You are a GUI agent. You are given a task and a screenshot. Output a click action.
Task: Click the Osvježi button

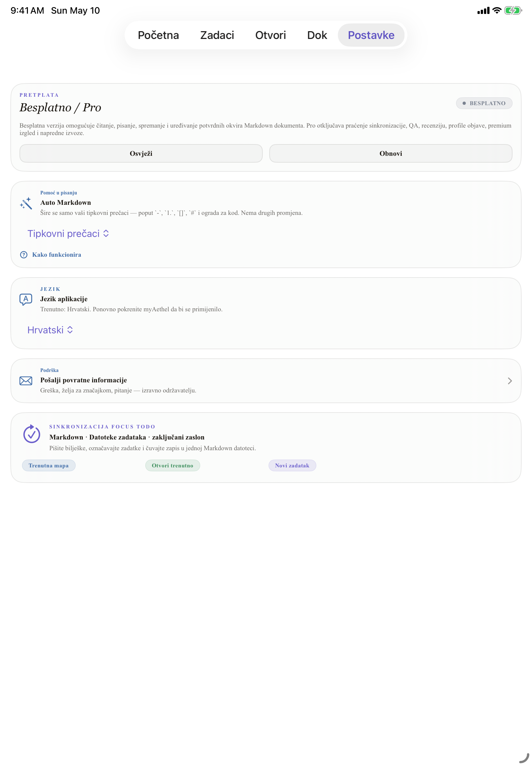tap(141, 154)
